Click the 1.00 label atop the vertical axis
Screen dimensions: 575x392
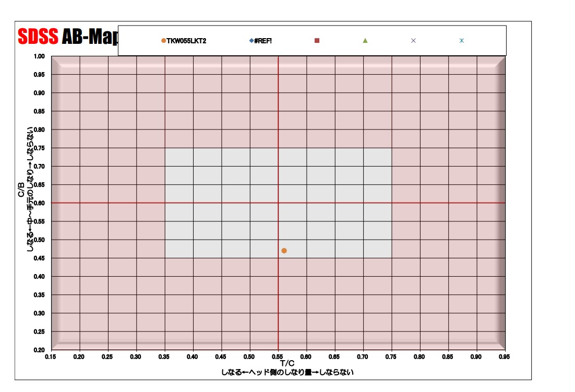point(39,56)
